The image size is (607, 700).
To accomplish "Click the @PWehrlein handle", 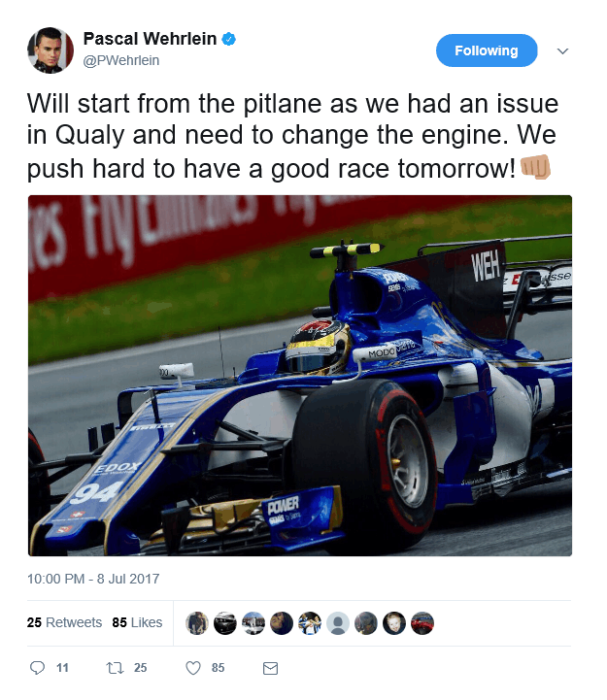I will point(121,60).
